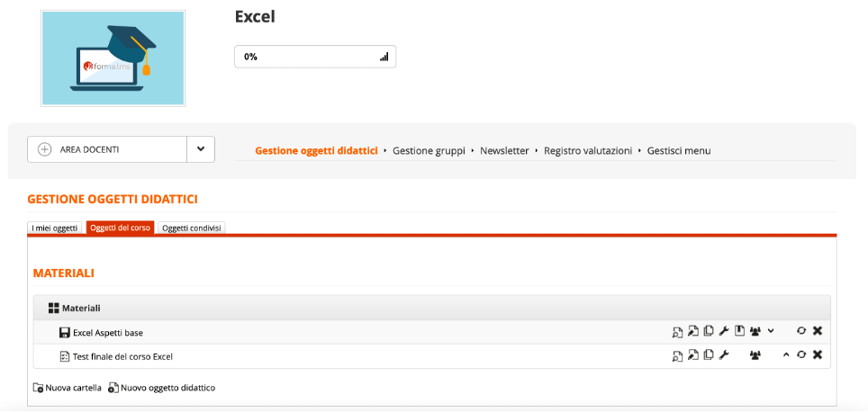Create a Nuova cartella
This screenshot has width=868, height=412.
coord(68,389)
